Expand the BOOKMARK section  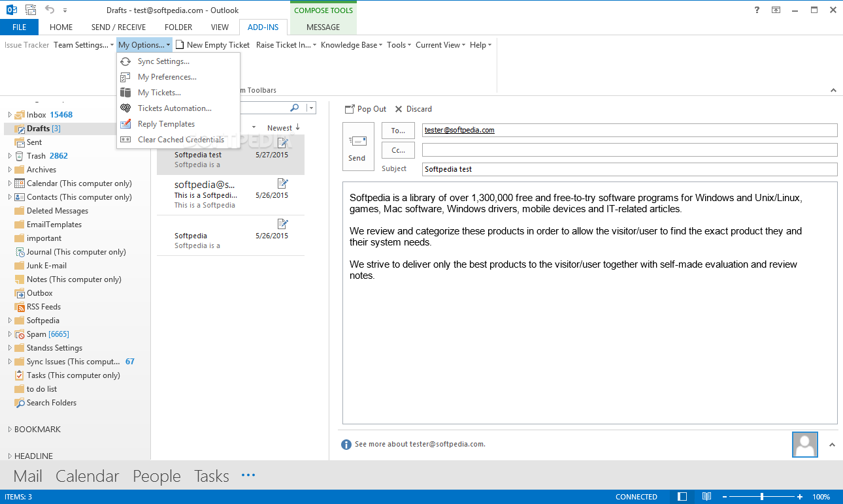click(x=10, y=430)
